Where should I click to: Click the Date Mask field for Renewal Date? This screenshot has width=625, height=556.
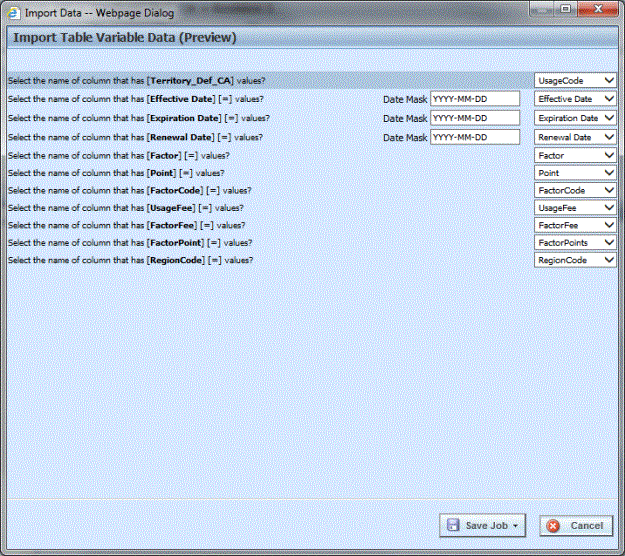tap(475, 137)
